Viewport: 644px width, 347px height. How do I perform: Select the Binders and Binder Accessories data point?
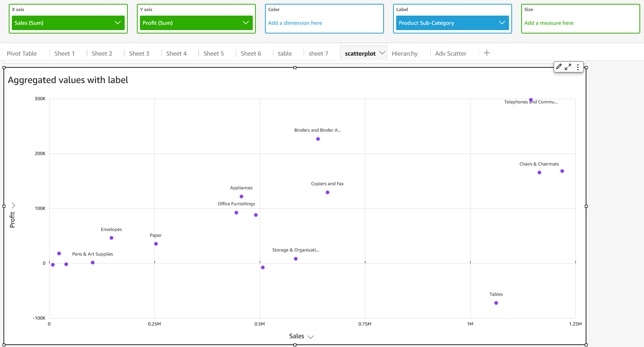point(318,139)
